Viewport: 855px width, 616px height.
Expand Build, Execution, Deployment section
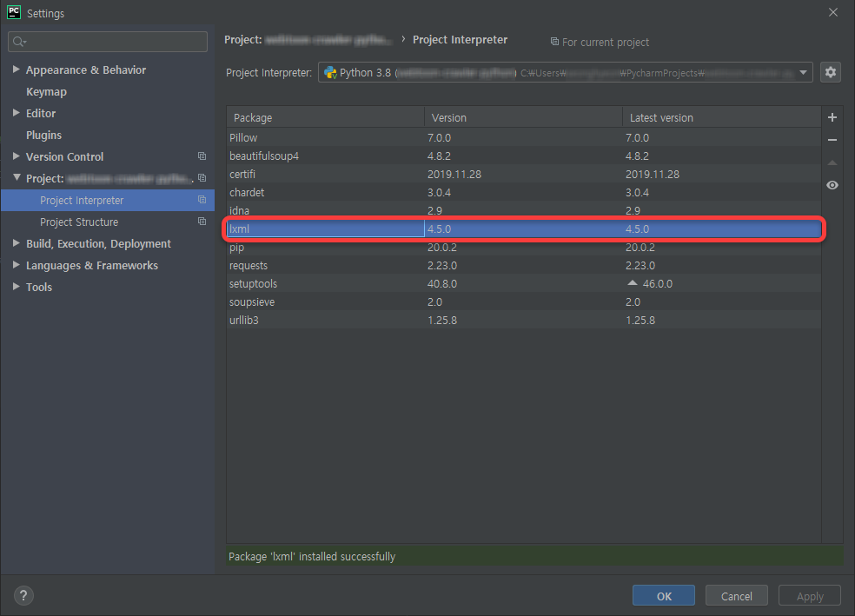[x=16, y=243]
